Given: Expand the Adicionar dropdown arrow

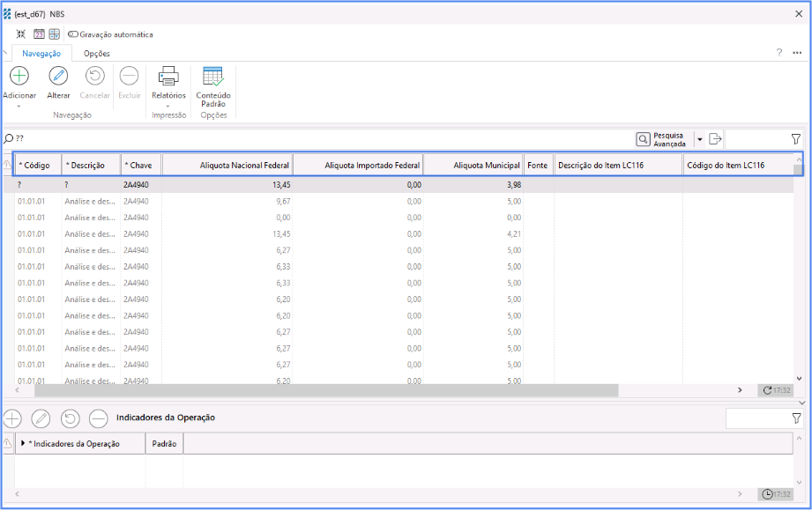Looking at the screenshot, I should (19, 107).
